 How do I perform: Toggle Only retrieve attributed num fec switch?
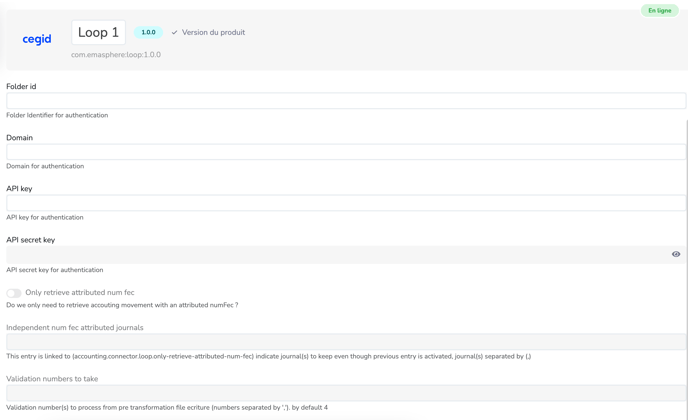pyautogui.click(x=14, y=293)
